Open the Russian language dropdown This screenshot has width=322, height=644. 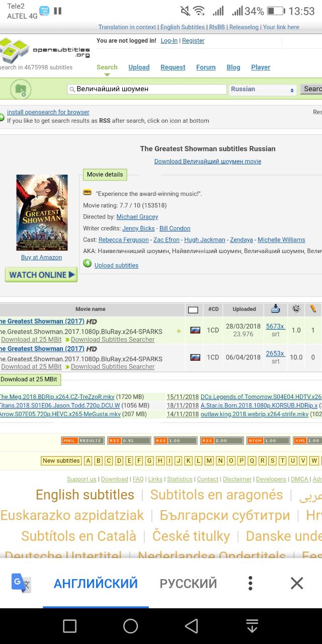(x=263, y=90)
